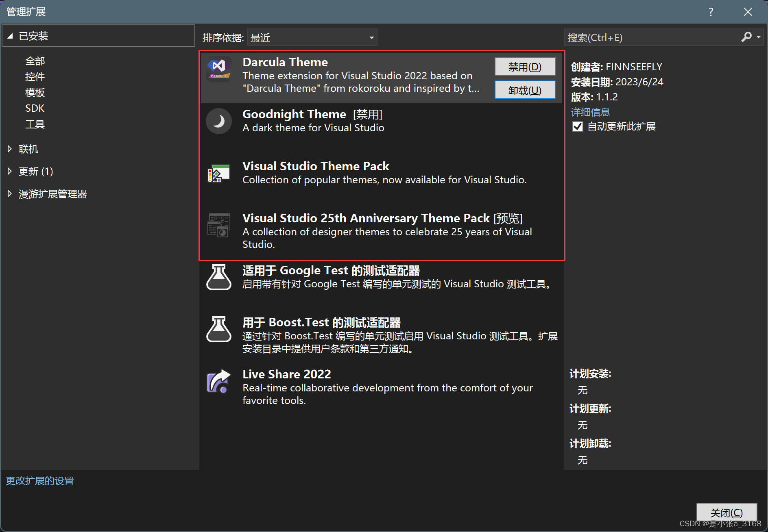Click the search magnifier icon
768x532 pixels.
[x=746, y=37]
